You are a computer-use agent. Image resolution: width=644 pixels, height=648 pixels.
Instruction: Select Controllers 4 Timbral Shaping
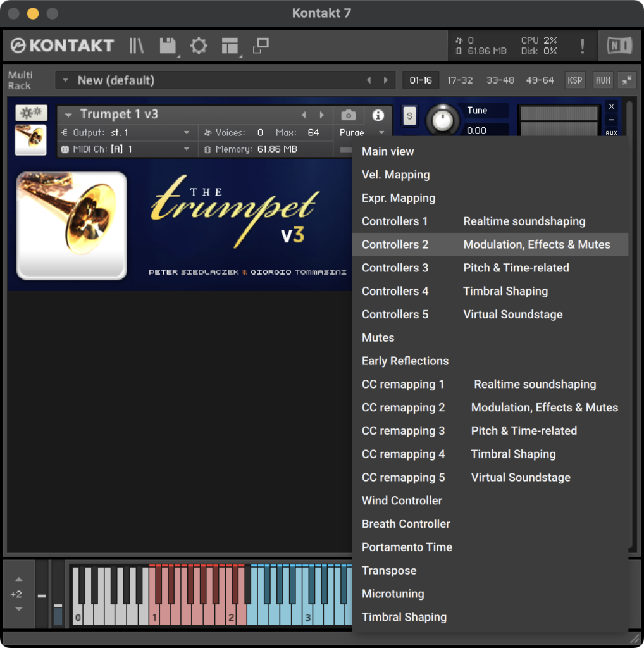click(490, 291)
